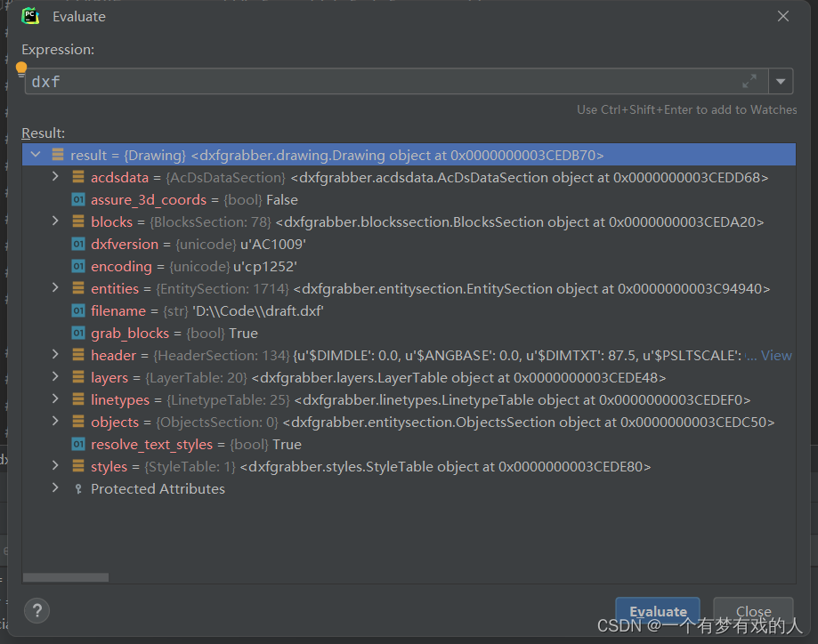Click the primitive icon beside dxfversion
This screenshot has width=818, height=644.
78,244
